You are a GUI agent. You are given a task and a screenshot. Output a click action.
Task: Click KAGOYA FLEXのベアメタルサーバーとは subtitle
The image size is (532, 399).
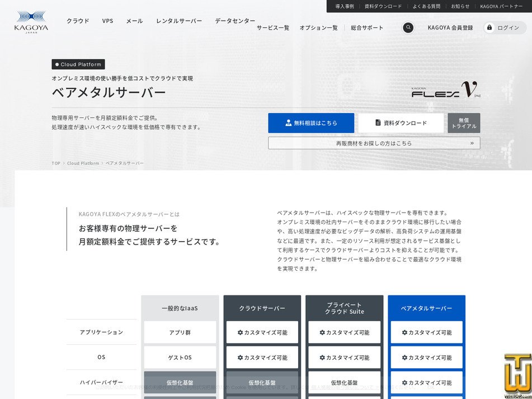click(x=129, y=214)
